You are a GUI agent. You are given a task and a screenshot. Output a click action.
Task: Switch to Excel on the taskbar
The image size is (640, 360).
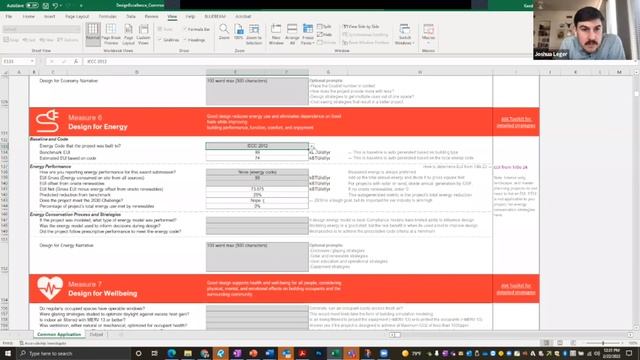click(x=335, y=353)
